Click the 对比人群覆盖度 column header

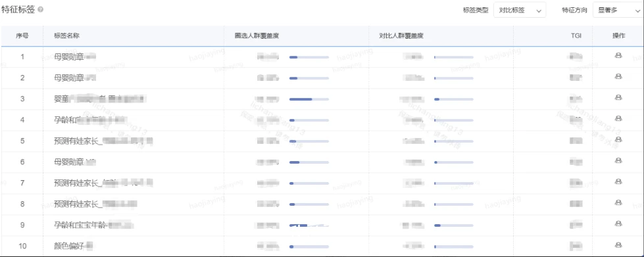coord(401,35)
